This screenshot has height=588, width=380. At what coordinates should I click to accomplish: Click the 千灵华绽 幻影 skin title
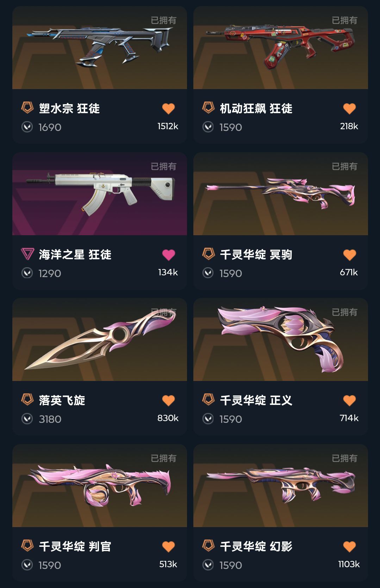[x=256, y=546]
